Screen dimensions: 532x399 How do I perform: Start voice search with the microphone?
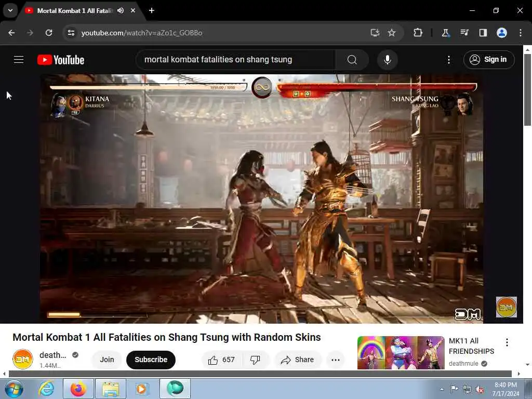pyautogui.click(x=387, y=60)
